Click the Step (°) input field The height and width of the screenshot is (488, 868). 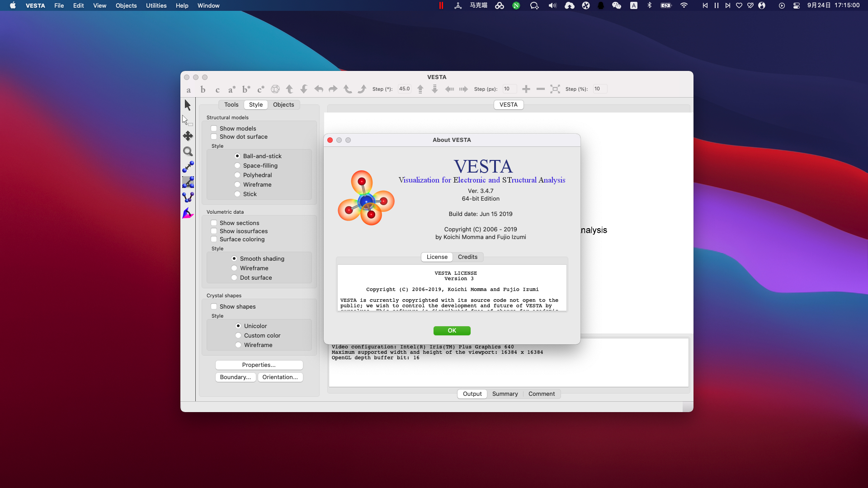pos(405,89)
